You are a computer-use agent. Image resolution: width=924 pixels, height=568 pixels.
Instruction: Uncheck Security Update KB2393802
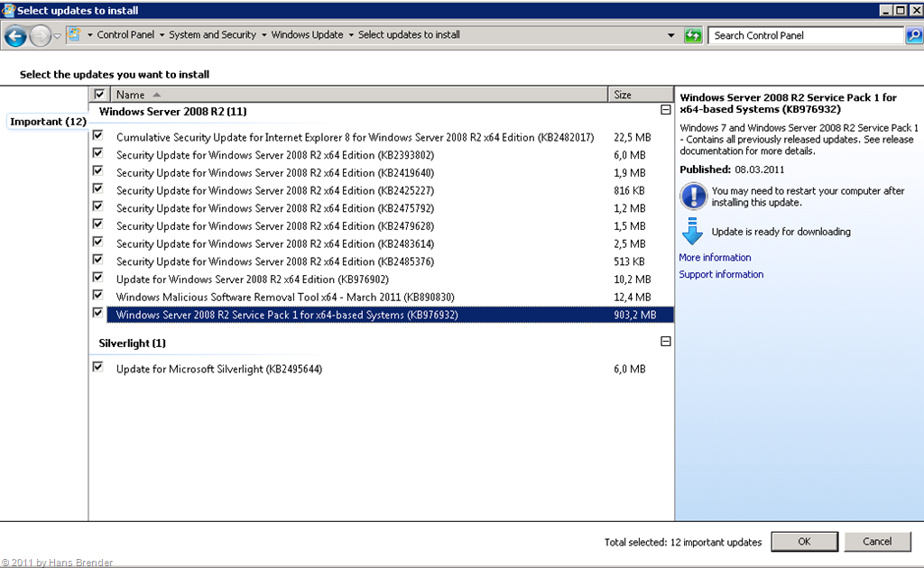tap(97, 153)
